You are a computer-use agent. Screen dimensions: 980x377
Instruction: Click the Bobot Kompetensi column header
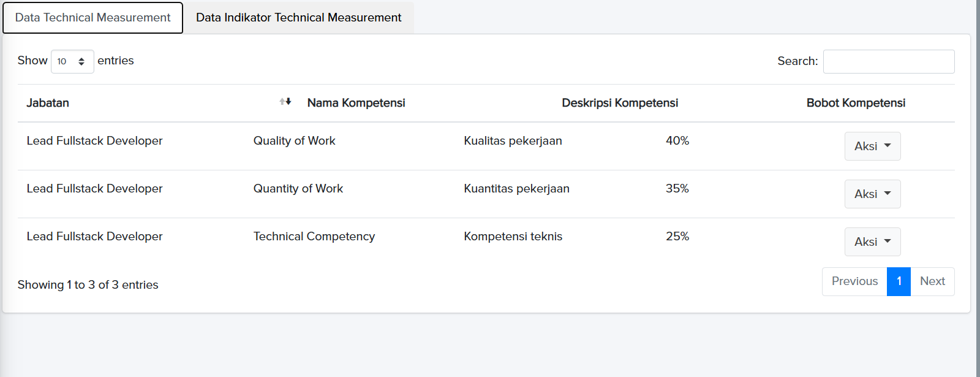coord(856,103)
